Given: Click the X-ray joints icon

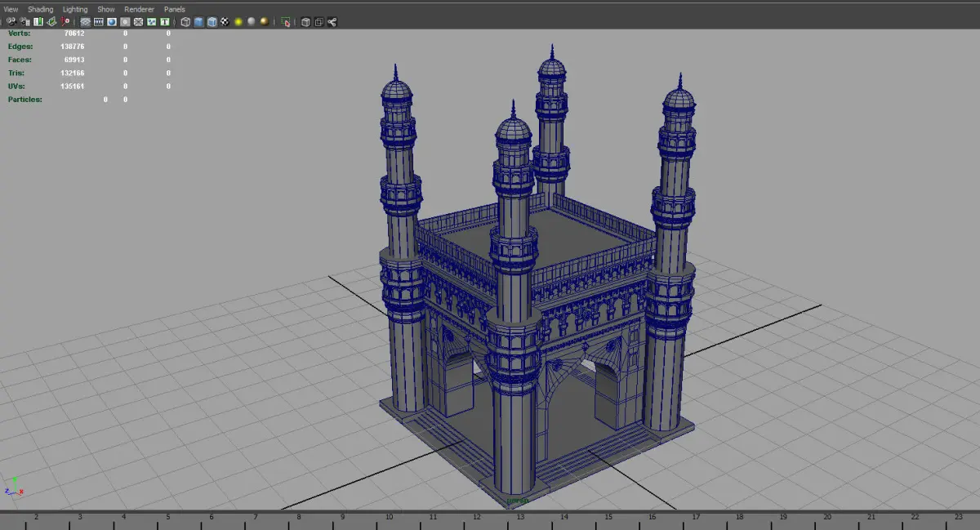Looking at the screenshot, I should (332, 22).
